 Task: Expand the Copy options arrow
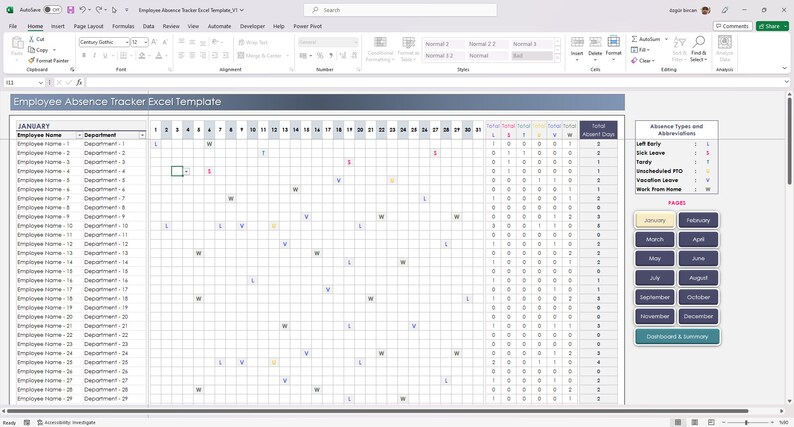point(54,50)
